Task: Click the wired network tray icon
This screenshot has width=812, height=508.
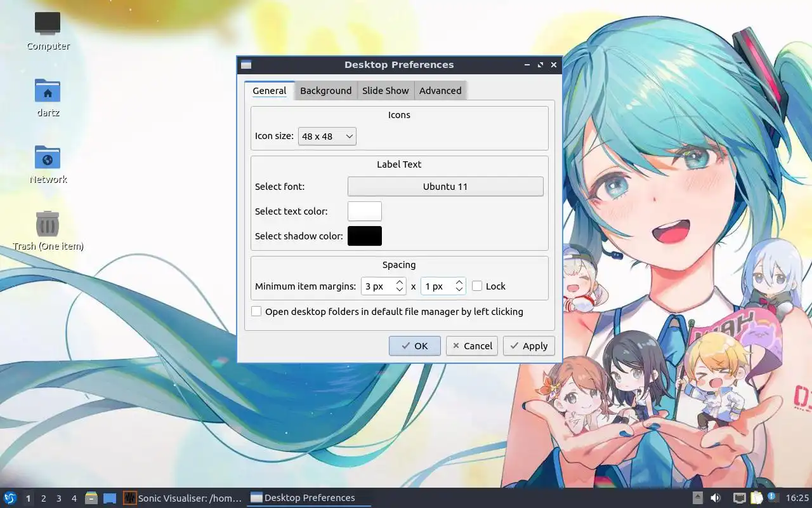Action: 739,498
